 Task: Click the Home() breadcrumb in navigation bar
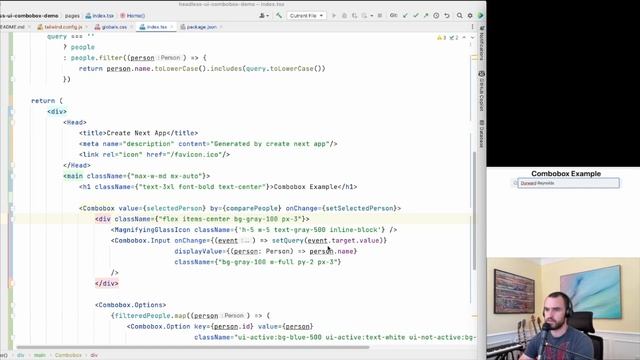point(133,16)
